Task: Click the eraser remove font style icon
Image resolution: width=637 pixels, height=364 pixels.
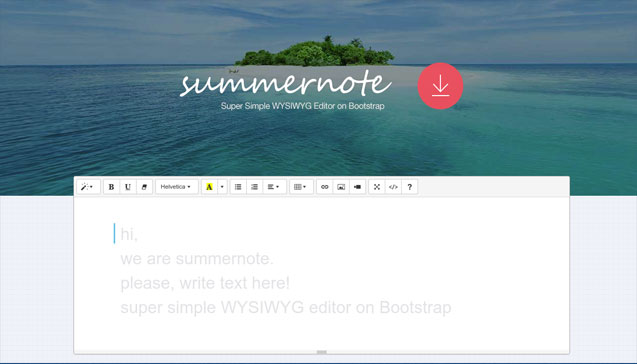Action: point(144,187)
